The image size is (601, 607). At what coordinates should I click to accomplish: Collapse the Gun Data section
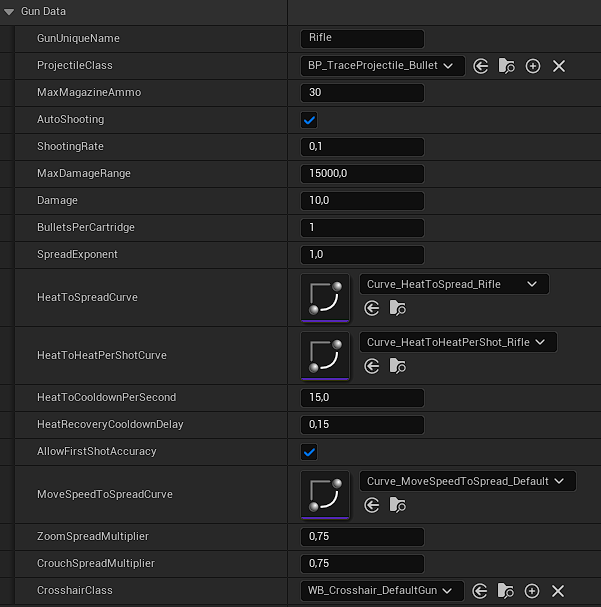9,11
